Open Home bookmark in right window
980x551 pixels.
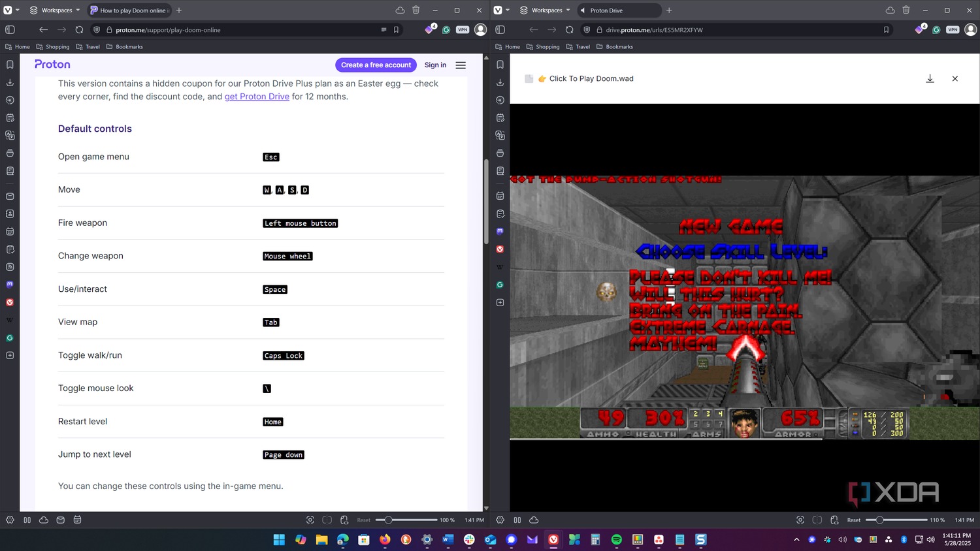(x=508, y=46)
